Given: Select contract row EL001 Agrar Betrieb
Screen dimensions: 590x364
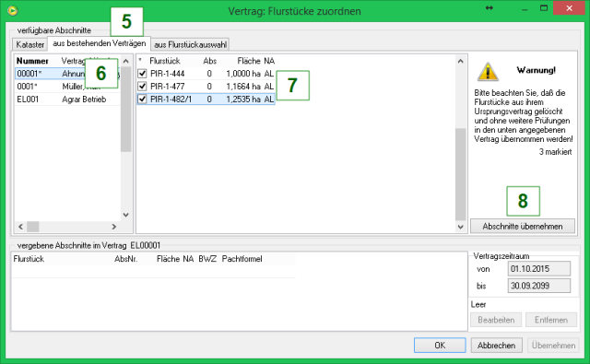Looking at the screenshot, I should point(67,100).
